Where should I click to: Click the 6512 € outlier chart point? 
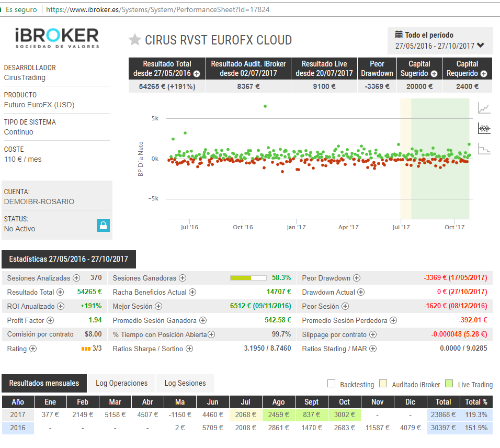pyautogui.click(x=265, y=106)
